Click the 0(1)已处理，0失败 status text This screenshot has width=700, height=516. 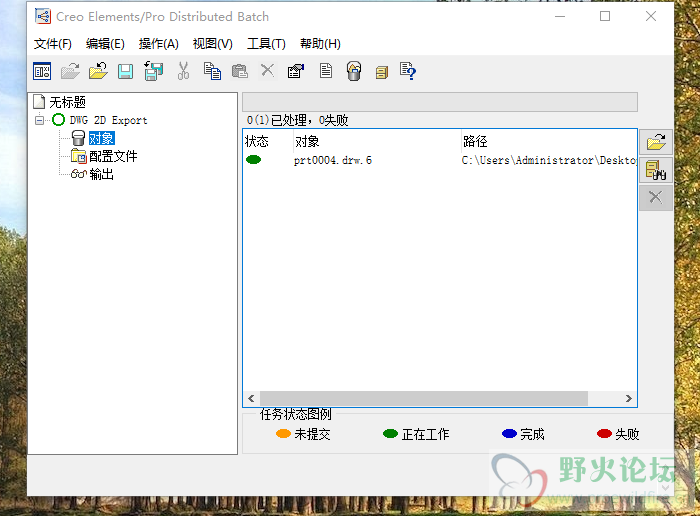pyautogui.click(x=297, y=120)
